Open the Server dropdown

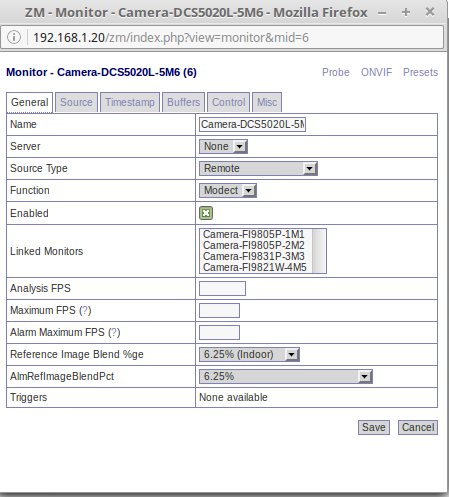[x=223, y=146]
